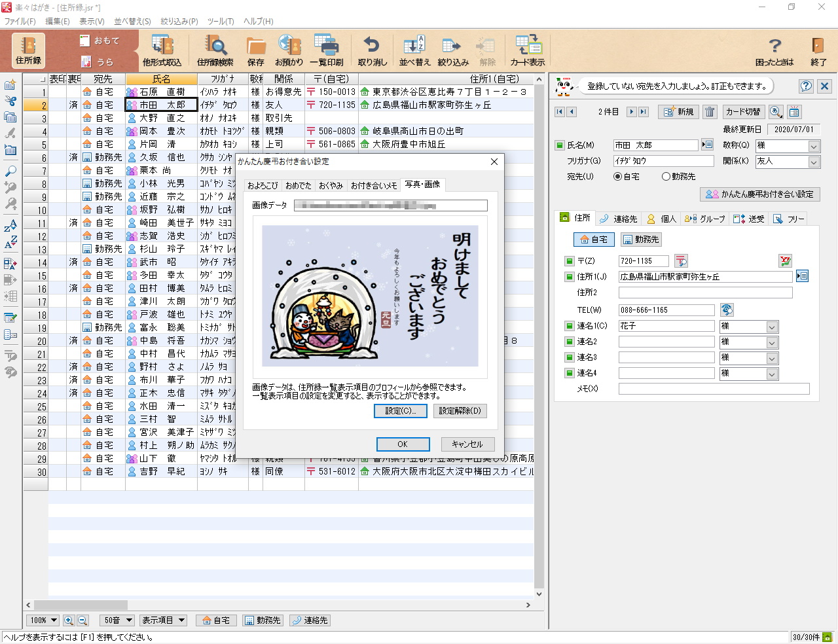This screenshot has width=838, height=644.
Task: Open 困ったときは help icon
Action: [x=774, y=50]
